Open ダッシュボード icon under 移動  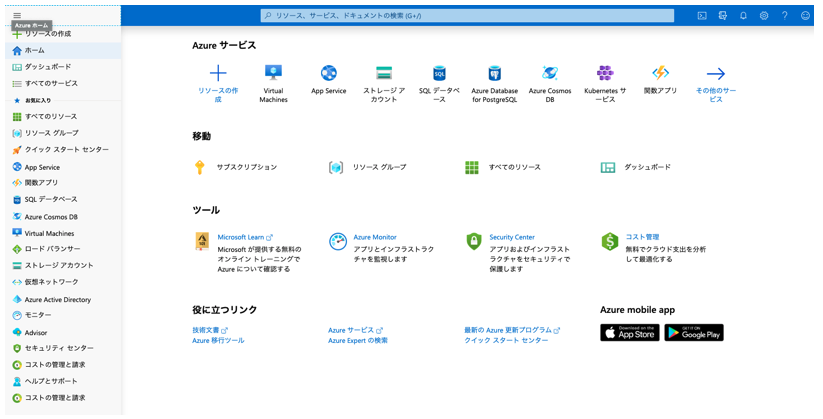point(608,167)
